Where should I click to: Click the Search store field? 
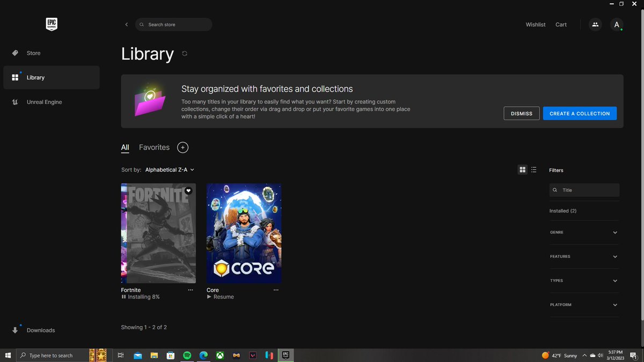coord(173,25)
